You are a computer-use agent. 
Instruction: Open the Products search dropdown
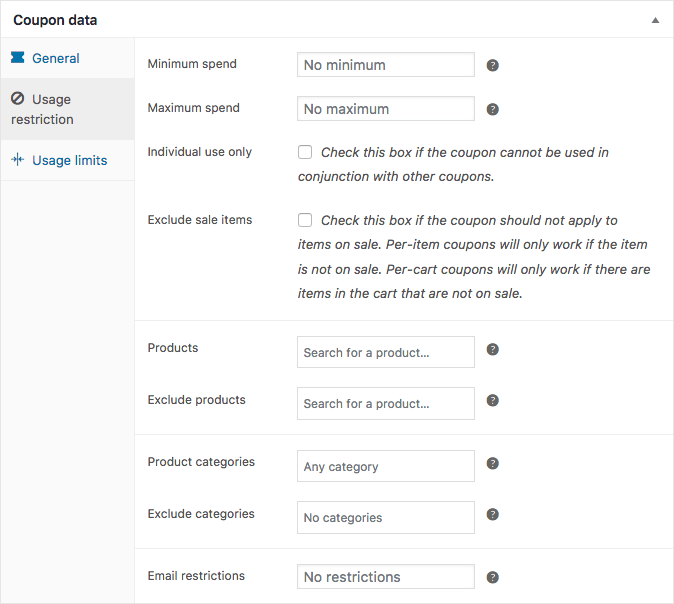click(385, 352)
